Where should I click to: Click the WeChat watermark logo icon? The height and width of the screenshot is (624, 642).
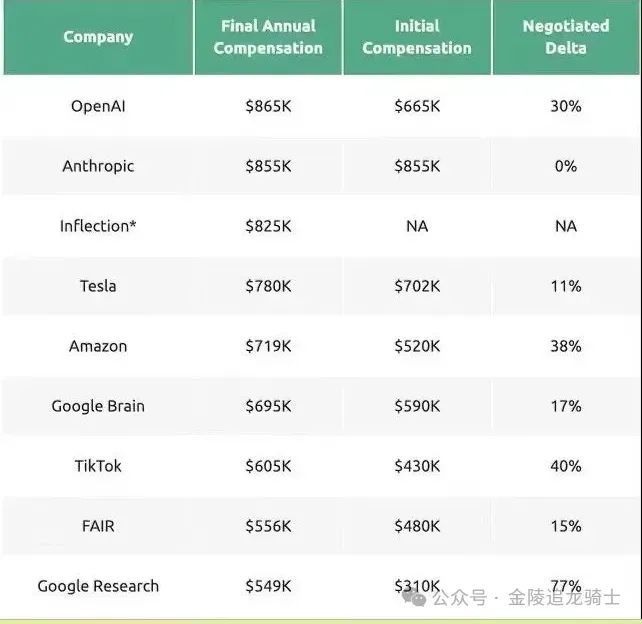[415, 597]
